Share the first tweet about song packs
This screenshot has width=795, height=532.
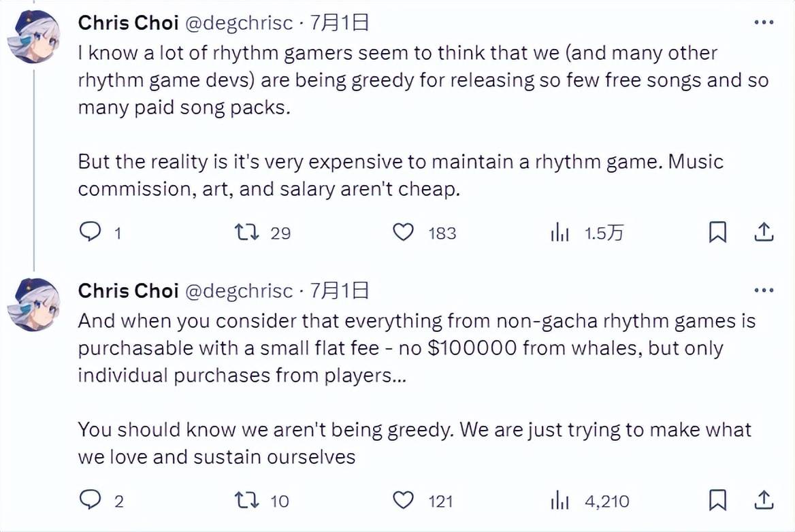point(764,233)
